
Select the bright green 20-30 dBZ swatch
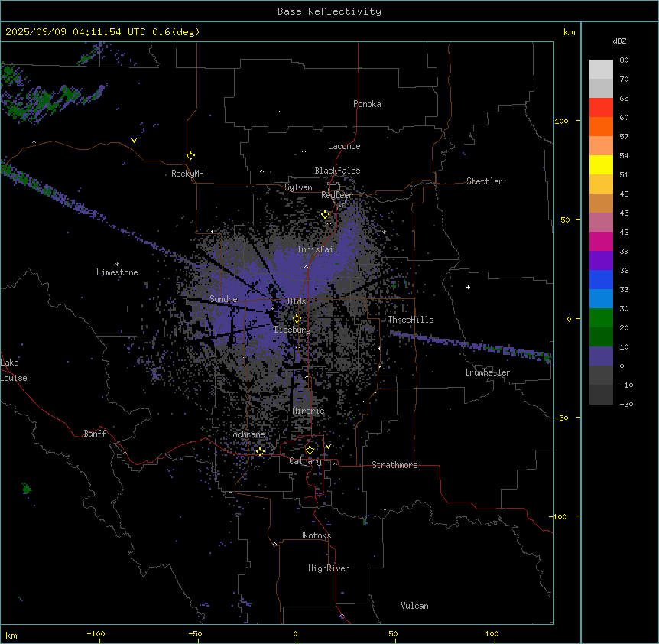601,318
